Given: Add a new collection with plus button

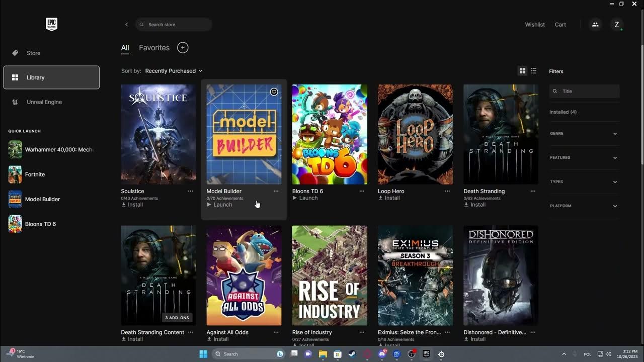Looking at the screenshot, I should tap(183, 48).
